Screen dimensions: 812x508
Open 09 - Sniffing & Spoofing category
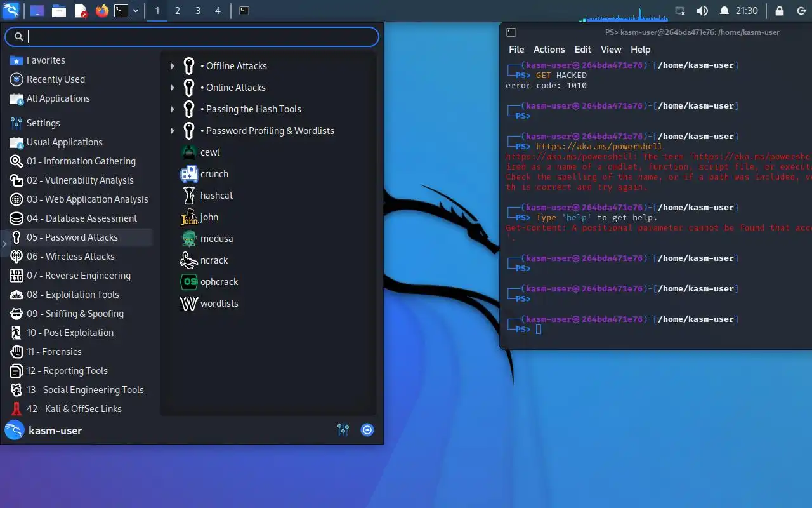click(80, 314)
